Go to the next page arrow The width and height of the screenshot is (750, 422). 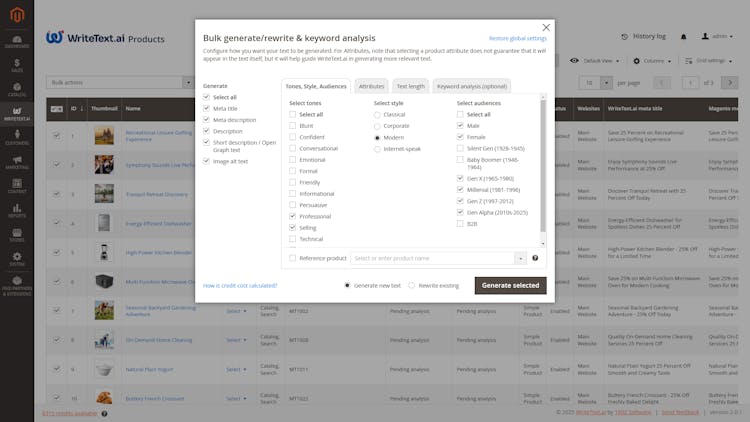[730, 83]
